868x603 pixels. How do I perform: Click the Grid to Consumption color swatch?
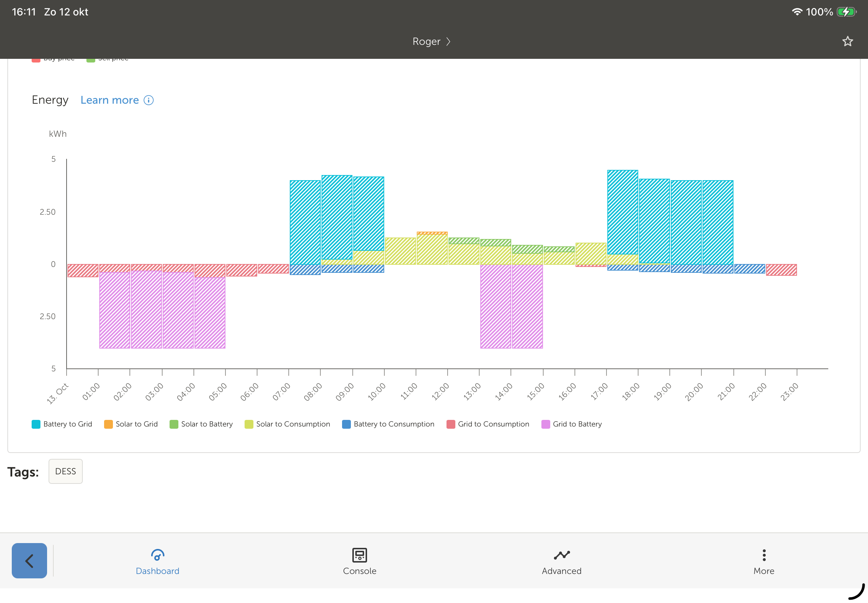click(451, 424)
